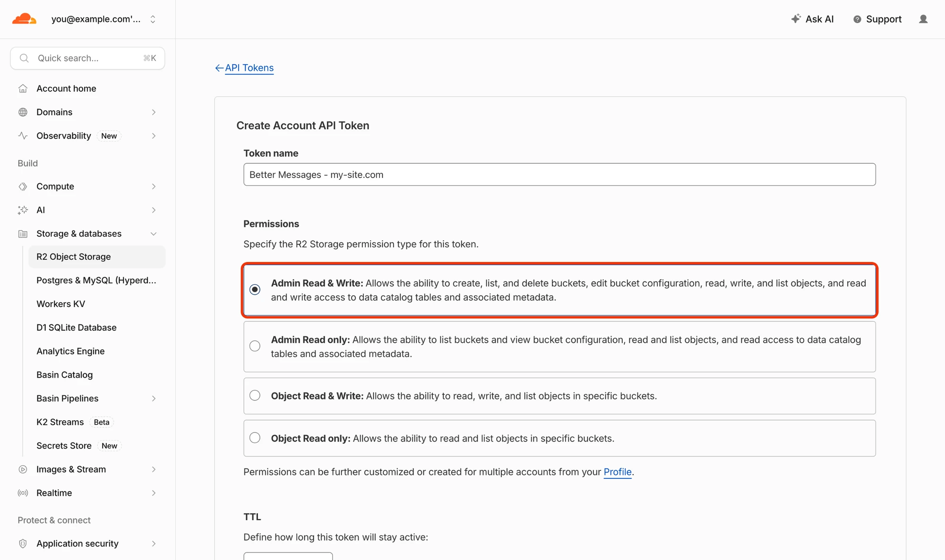This screenshot has width=945, height=560.
Task: Click the Compute diamond icon
Action: click(x=23, y=187)
